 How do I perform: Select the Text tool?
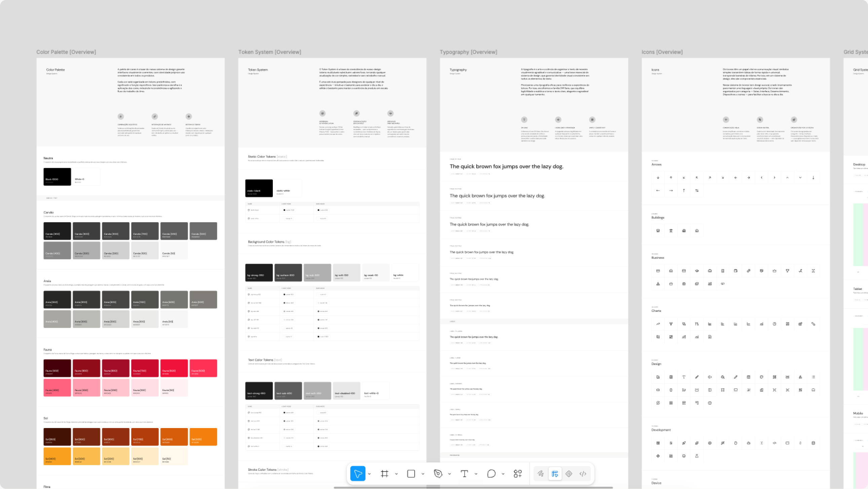click(464, 474)
